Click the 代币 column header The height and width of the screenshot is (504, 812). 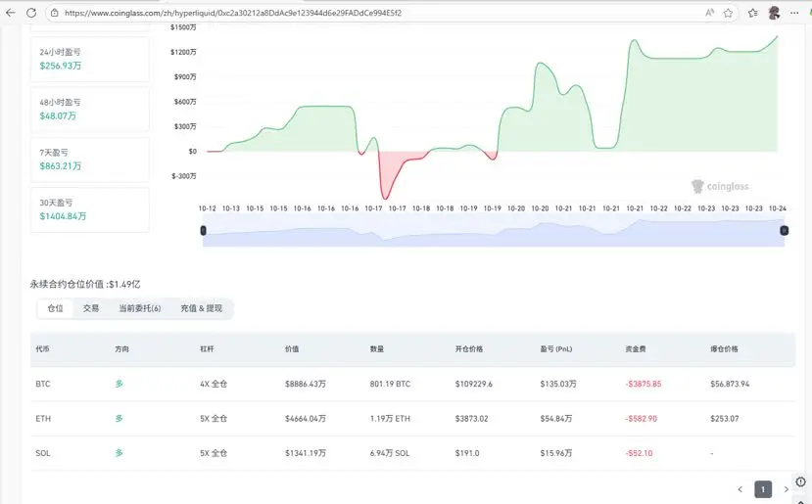[42, 349]
